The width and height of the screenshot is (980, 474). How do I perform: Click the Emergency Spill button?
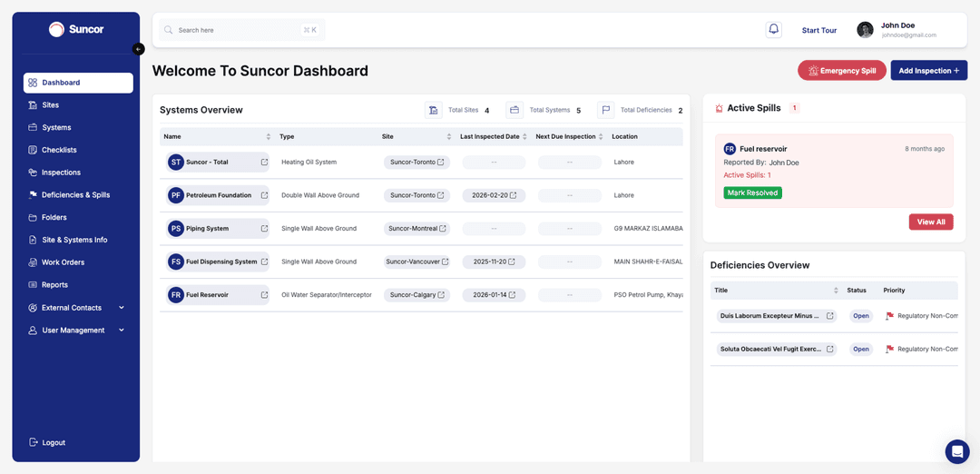[842, 71]
